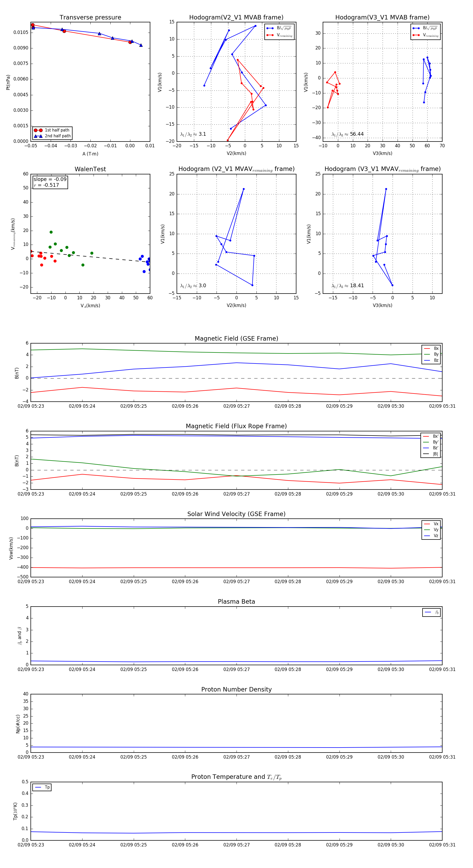The width and height of the screenshot is (473, 868).
Task: Click the 'A (T·m)' x-axis label
Action: [x=90, y=154]
